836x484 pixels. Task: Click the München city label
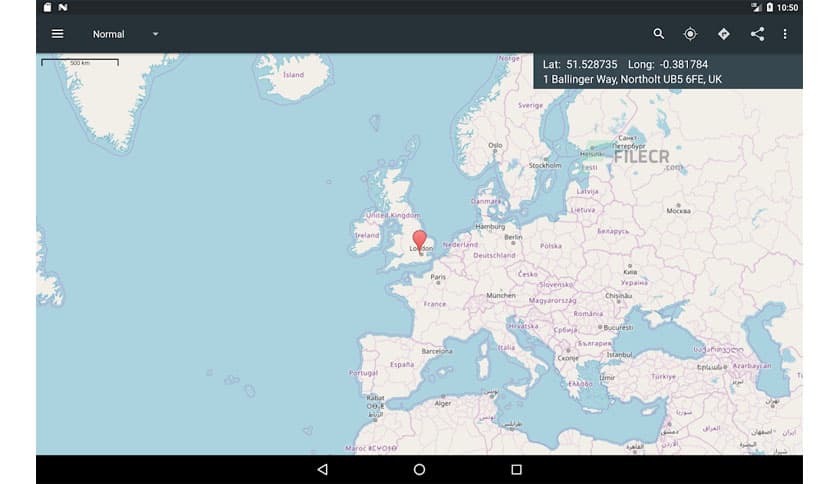coord(501,295)
